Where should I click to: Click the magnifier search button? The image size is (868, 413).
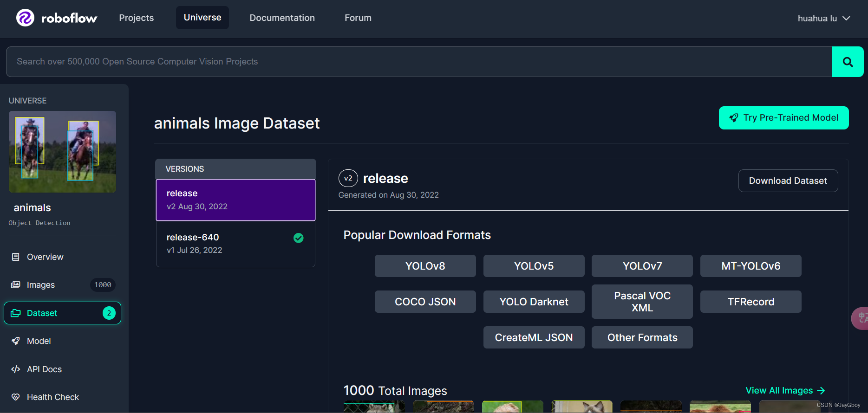pyautogui.click(x=848, y=62)
